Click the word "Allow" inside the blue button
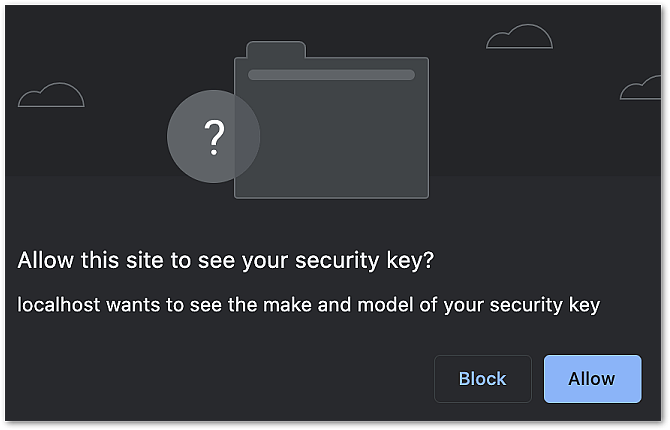The image size is (670, 430). (x=592, y=379)
